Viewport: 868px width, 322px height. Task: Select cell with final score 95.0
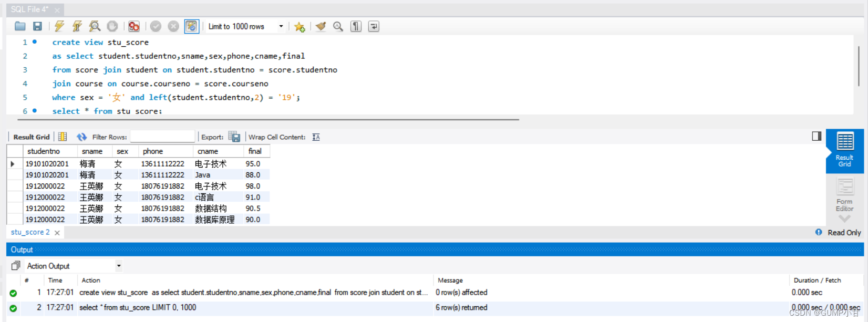point(256,164)
